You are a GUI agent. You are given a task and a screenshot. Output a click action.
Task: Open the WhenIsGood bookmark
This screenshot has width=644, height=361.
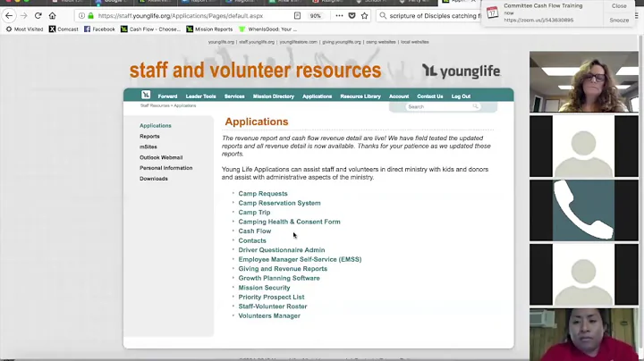pyautogui.click(x=267, y=29)
